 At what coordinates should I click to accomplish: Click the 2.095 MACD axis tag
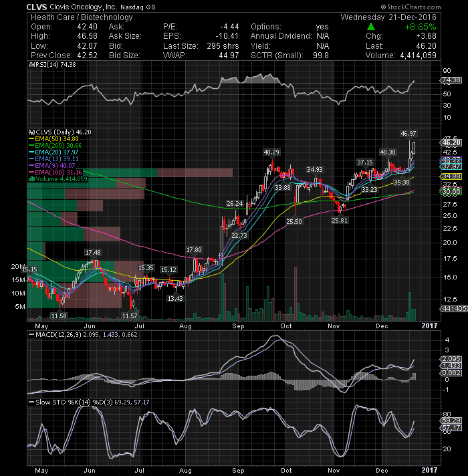point(451,359)
